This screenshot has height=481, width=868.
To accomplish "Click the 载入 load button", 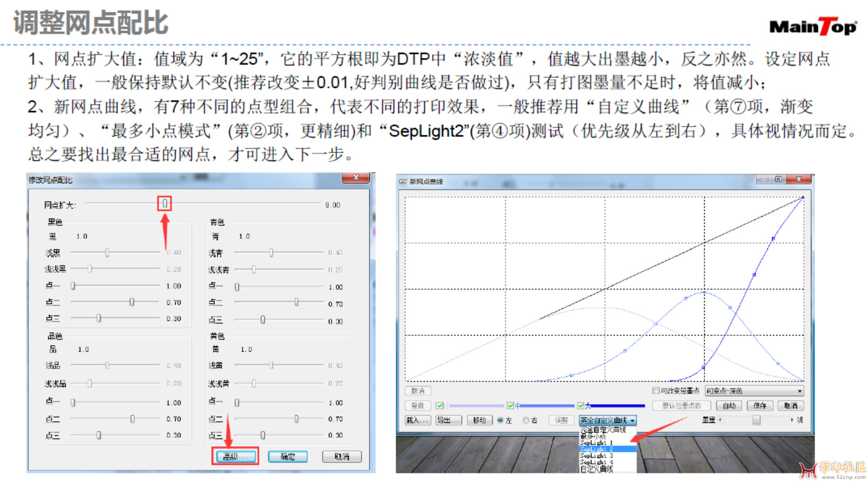I will 417,421.
